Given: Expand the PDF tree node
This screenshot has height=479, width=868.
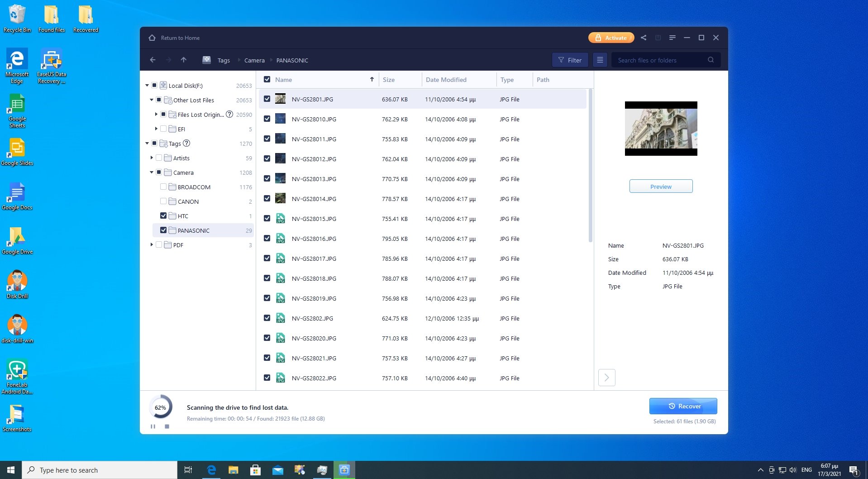Looking at the screenshot, I should [x=152, y=244].
